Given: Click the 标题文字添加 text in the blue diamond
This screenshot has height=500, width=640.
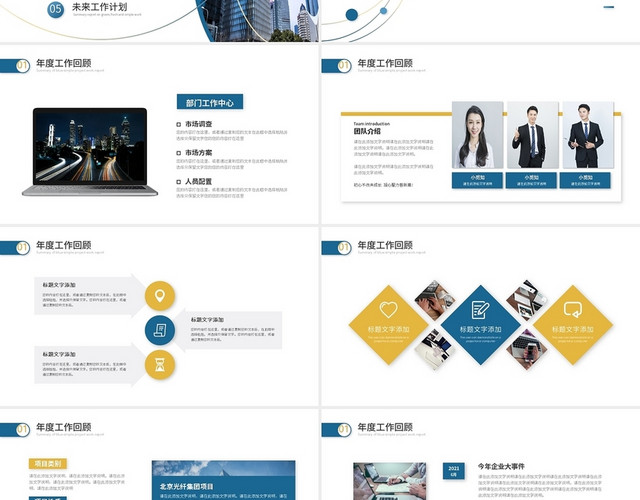Looking at the screenshot, I should click(480, 329).
